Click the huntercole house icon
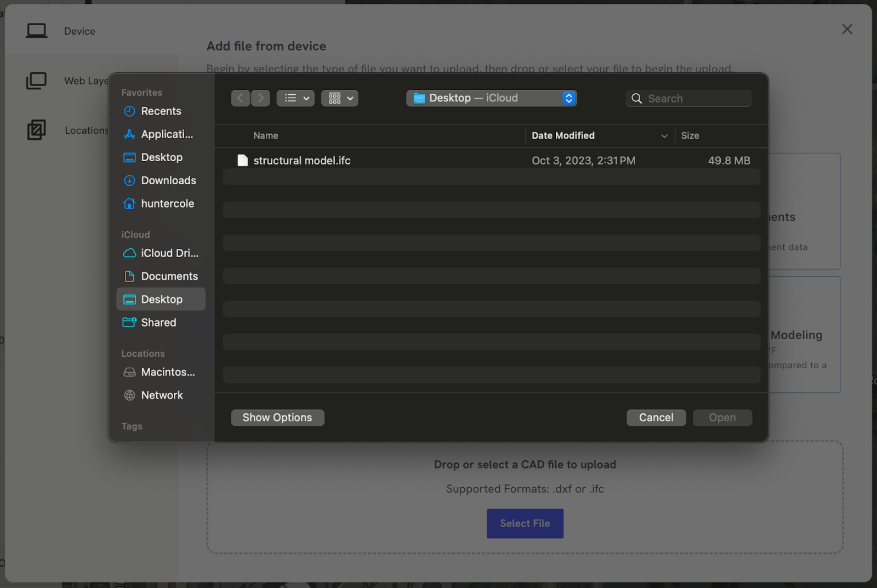877x588 pixels. tap(129, 203)
